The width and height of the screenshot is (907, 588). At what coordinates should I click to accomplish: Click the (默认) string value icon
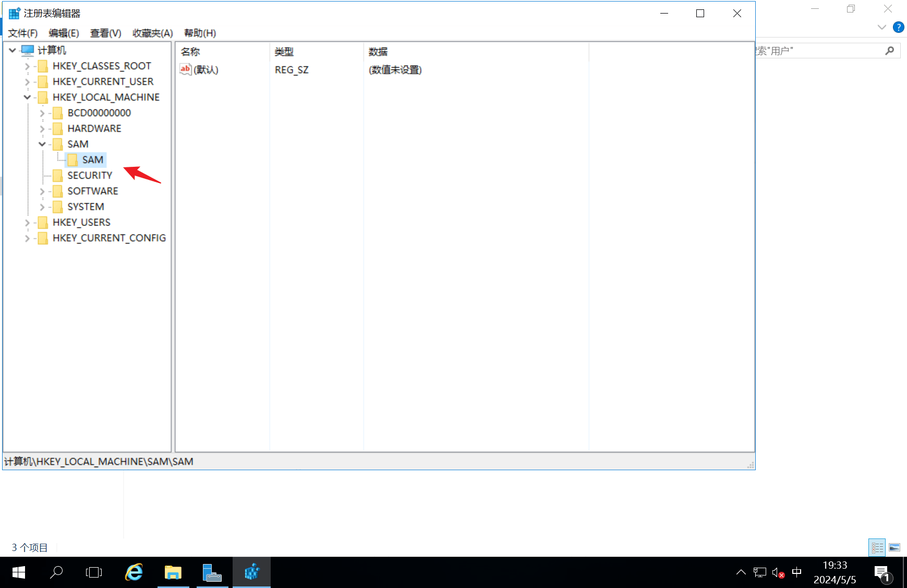click(185, 69)
